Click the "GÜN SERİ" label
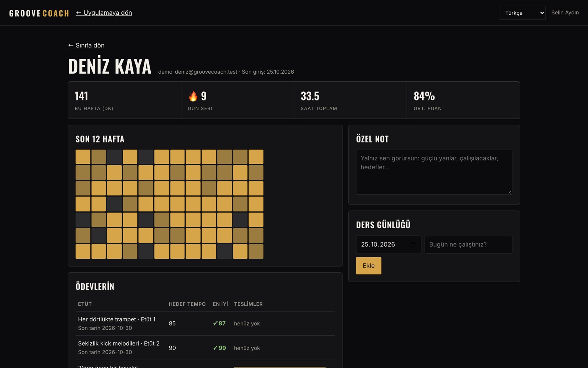This screenshot has width=588, height=368. pos(200,109)
